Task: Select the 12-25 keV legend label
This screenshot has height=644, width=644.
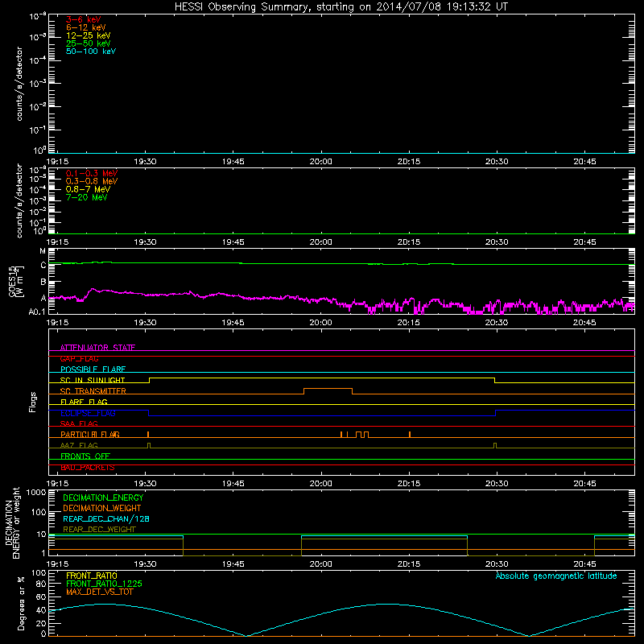Action: [x=89, y=35]
